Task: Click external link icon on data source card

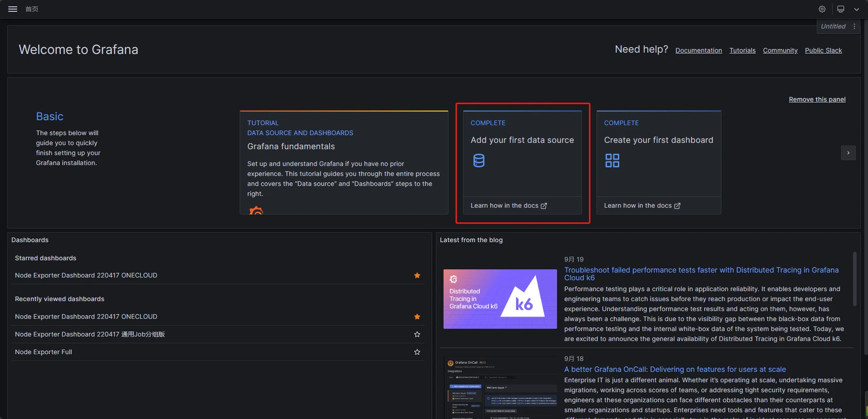Action: 544,206
